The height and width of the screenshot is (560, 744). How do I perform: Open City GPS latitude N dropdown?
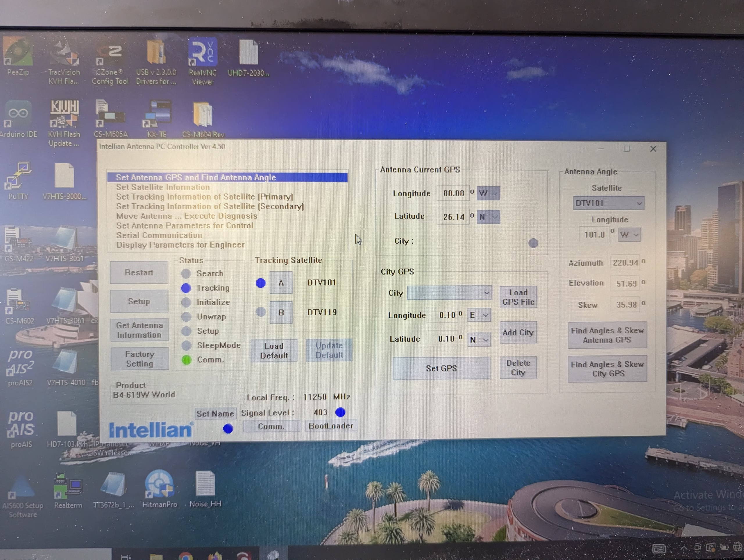(479, 340)
